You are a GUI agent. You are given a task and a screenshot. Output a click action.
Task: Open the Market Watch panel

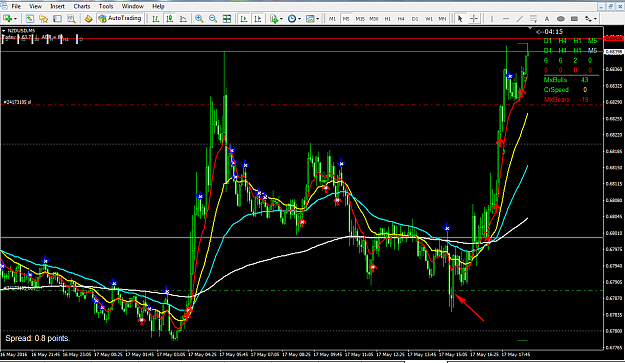[x=29, y=19]
